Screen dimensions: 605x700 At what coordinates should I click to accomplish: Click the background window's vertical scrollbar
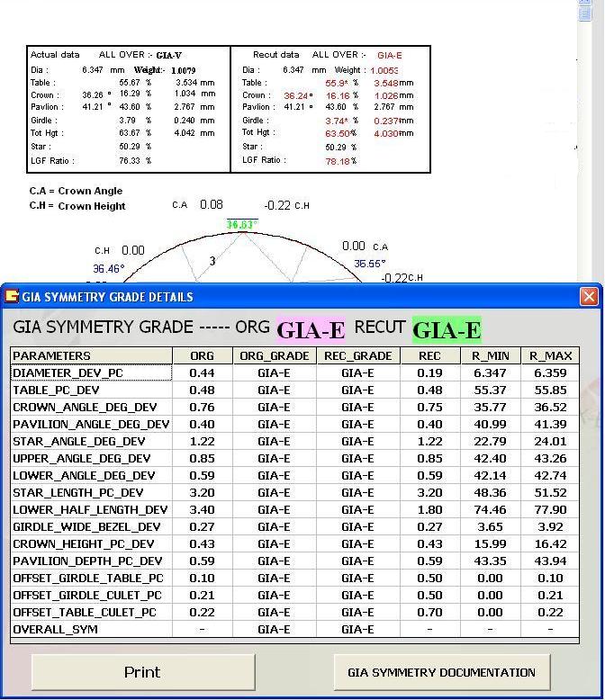tap(584, 143)
